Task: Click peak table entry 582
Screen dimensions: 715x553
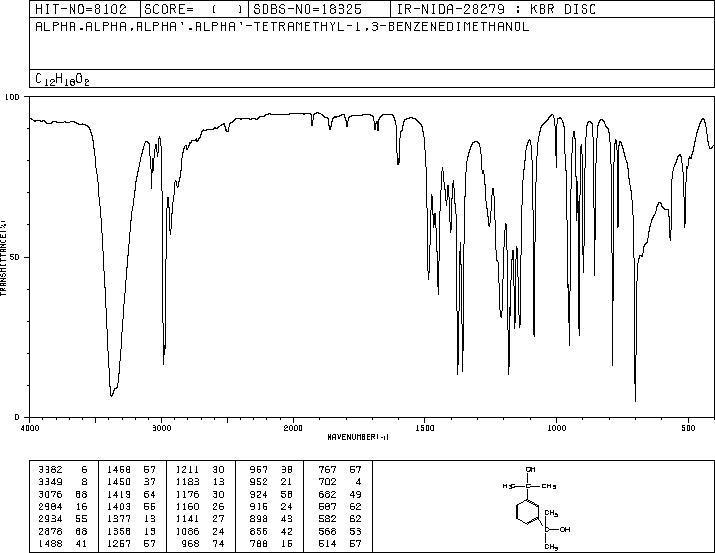Action: (327, 519)
